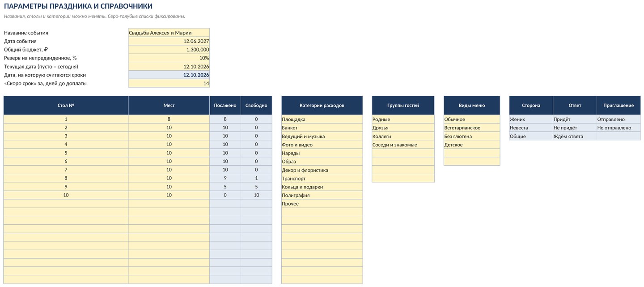Select the "Посажено" column header
This screenshot has height=287, width=644.
(x=225, y=105)
